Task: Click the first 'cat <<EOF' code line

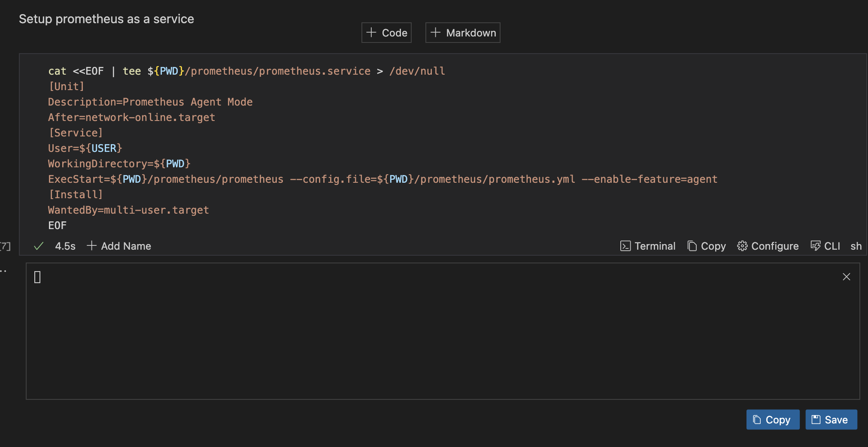Action: [246, 71]
